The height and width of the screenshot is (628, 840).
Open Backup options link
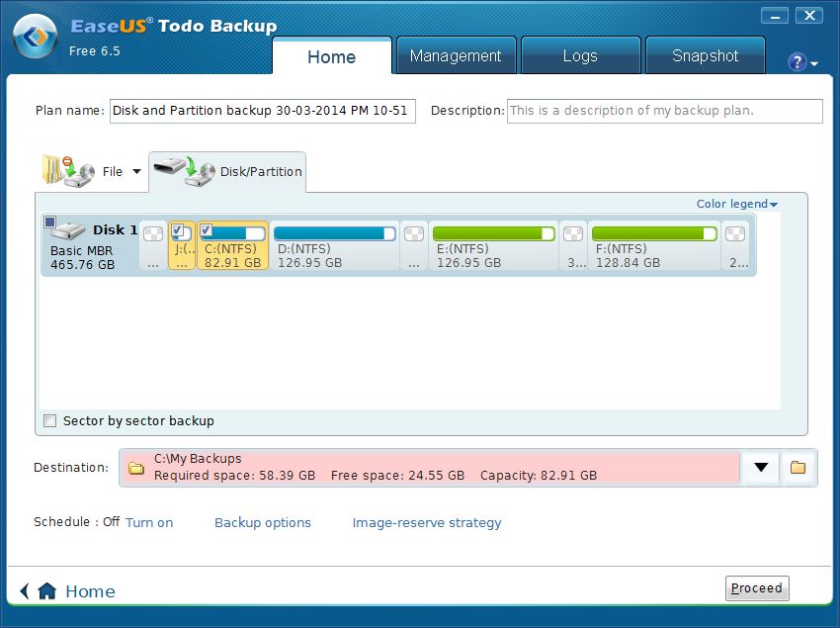[263, 522]
